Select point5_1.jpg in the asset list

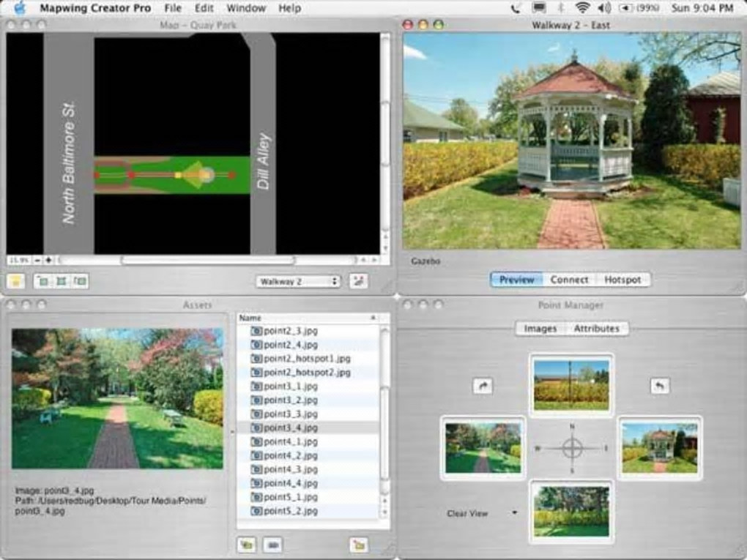308,496
